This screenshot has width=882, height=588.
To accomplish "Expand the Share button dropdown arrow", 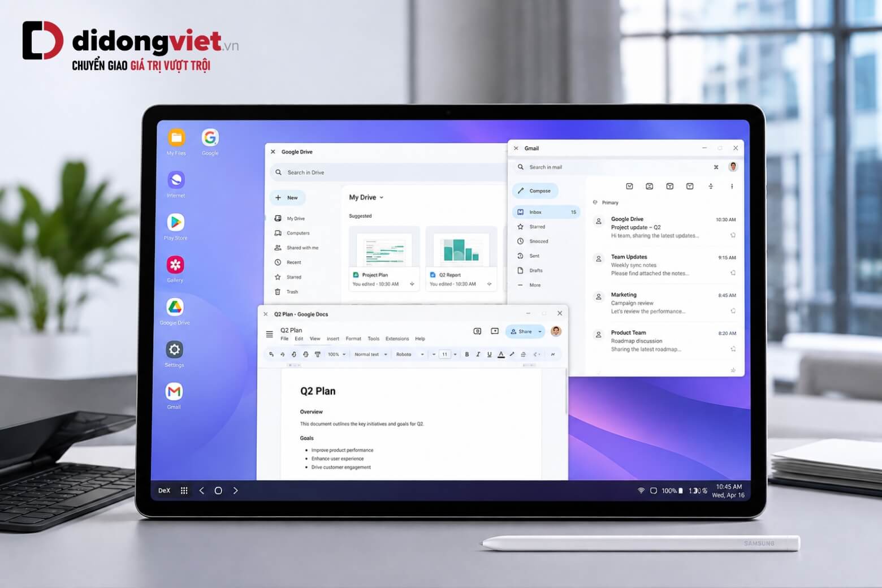I will click(x=540, y=331).
